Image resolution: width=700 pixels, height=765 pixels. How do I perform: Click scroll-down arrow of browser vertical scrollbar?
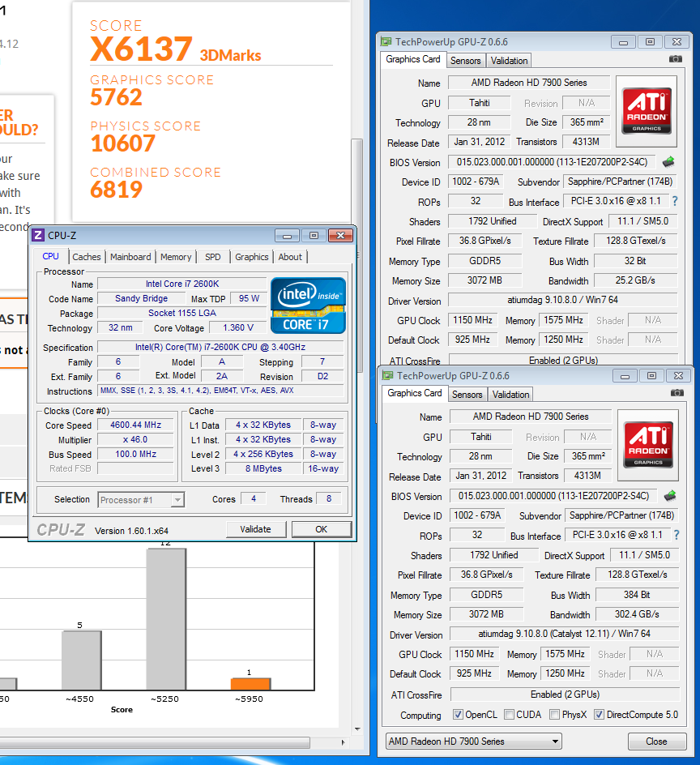pos(357,729)
